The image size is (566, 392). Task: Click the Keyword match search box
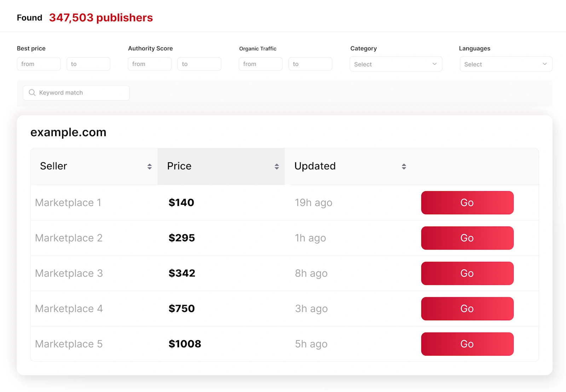click(81, 93)
